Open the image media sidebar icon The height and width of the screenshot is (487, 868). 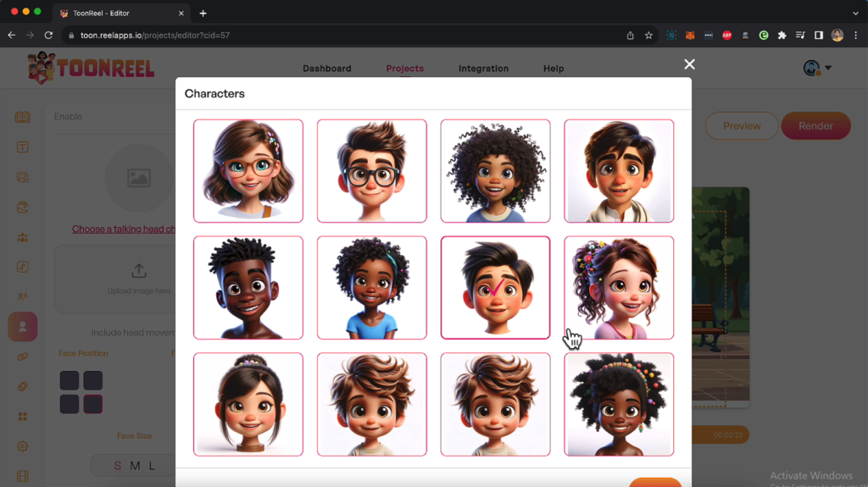(23, 177)
